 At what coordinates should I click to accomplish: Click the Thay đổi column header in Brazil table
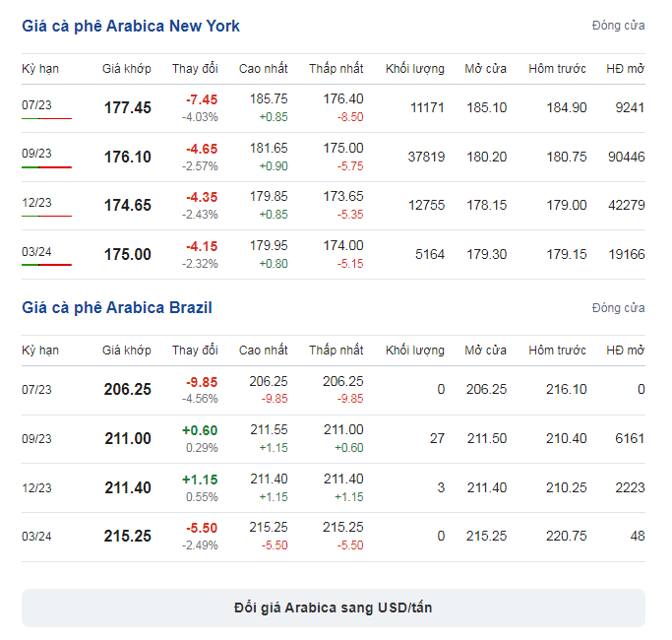195,351
